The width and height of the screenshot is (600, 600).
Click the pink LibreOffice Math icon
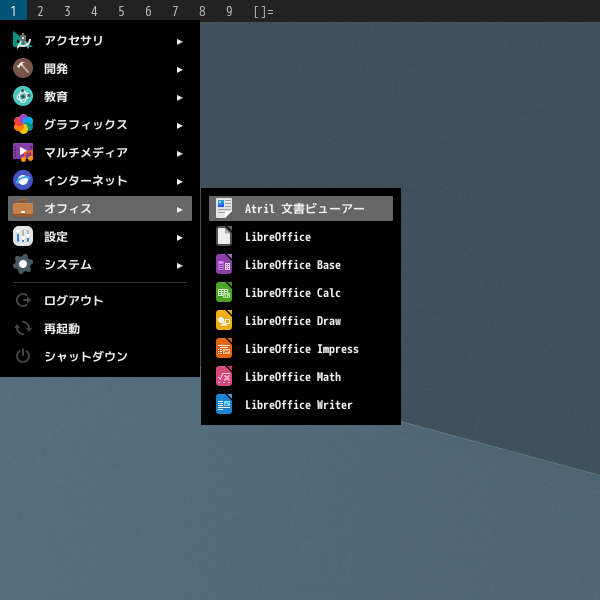[224, 376]
